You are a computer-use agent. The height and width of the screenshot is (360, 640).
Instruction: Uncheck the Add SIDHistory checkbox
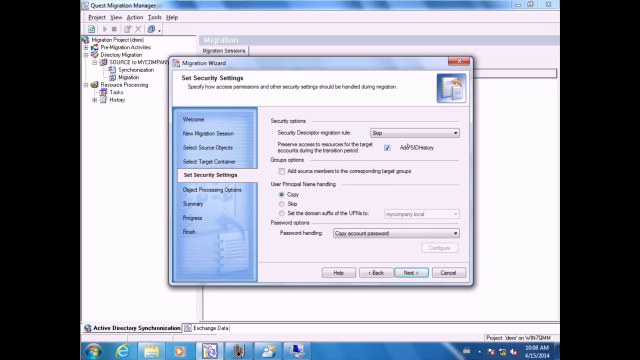point(387,148)
